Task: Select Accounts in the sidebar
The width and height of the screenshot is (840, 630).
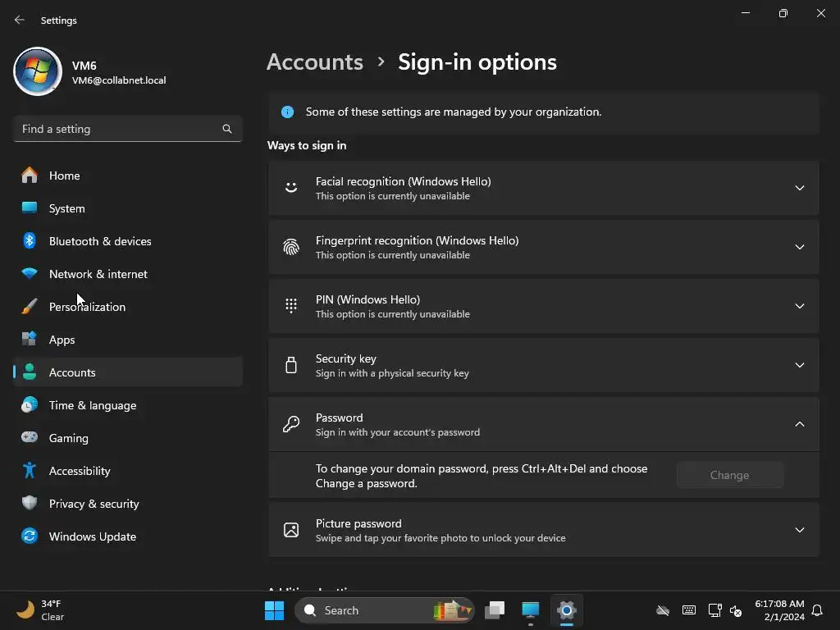Action: (x=127, y=372)
